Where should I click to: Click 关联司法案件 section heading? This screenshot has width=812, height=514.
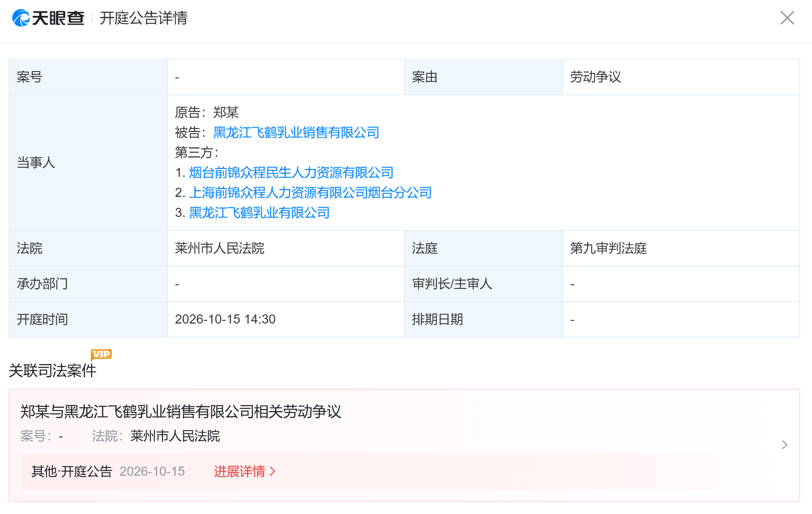click(x=52, y=370)
